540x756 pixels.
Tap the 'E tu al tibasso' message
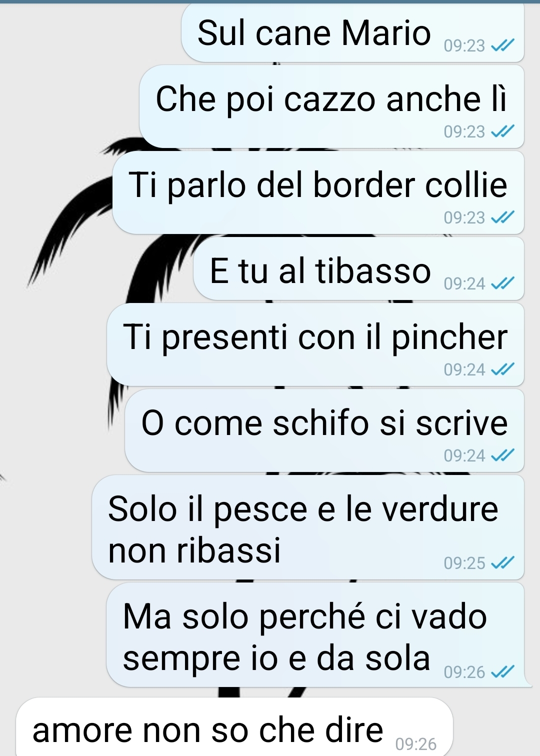(358, 268)
